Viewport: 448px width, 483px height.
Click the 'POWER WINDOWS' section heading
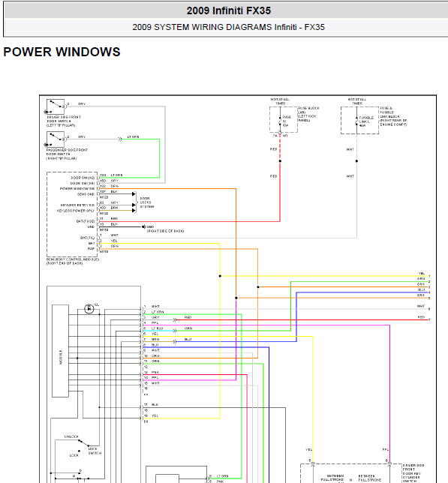pyautogui.click(x=62, y=52)
